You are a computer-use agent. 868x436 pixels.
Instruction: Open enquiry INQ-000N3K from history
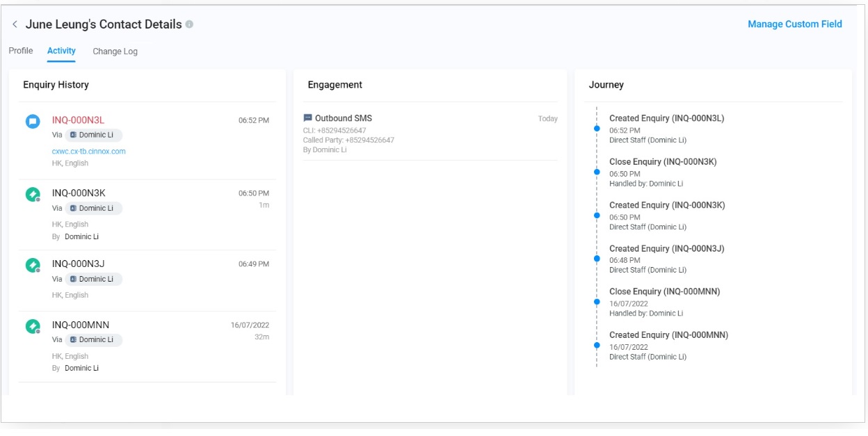(79, 193)
